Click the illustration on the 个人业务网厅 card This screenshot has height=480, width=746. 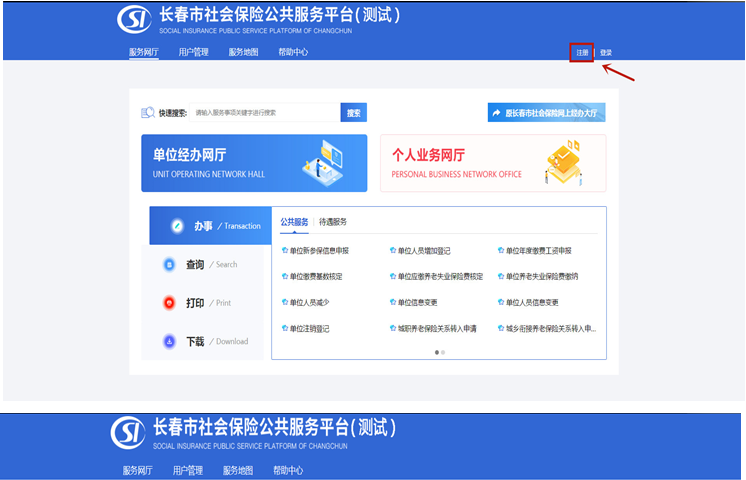point(564,163)
